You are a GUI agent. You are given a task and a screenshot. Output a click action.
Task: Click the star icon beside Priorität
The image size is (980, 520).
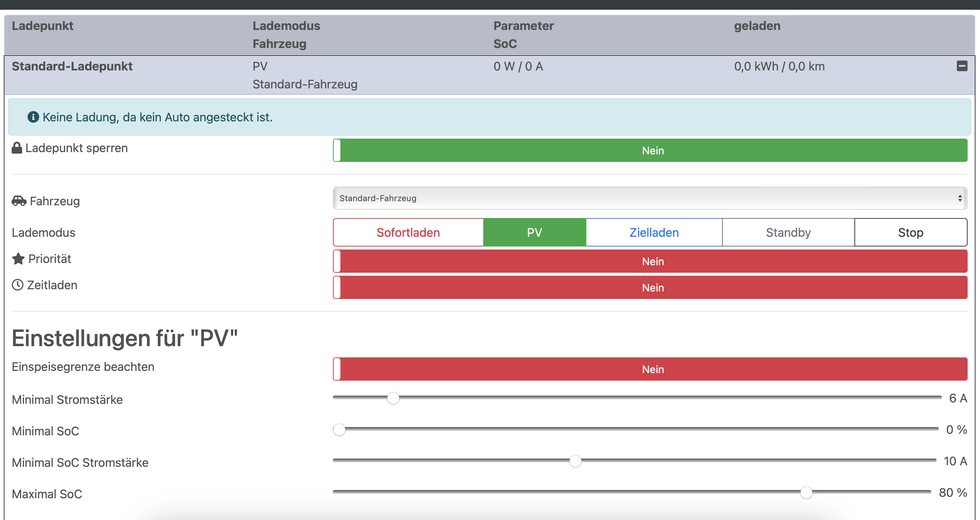(18, 259)
